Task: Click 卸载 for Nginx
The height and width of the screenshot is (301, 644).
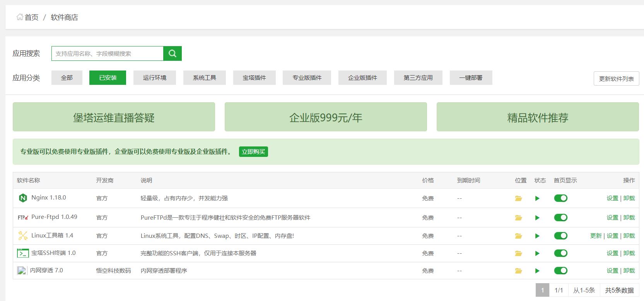Action: point(629,198)
